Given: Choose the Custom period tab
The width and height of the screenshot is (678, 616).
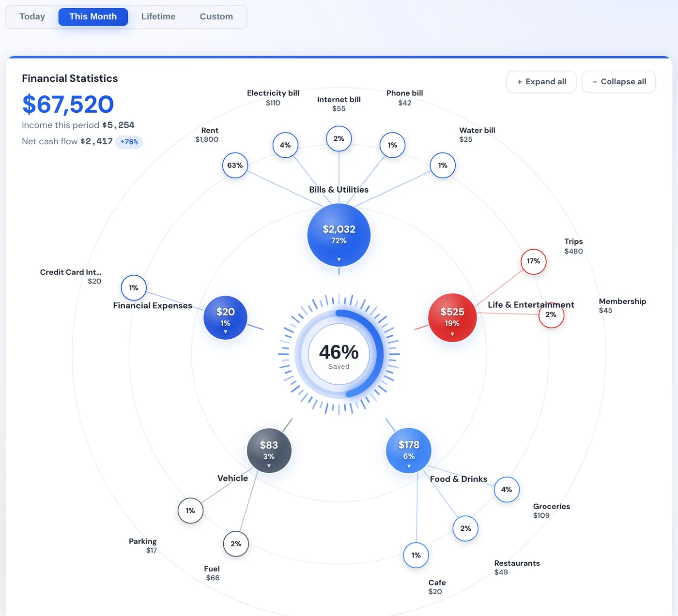Looking at the screenshot, I should pos(216,16).
